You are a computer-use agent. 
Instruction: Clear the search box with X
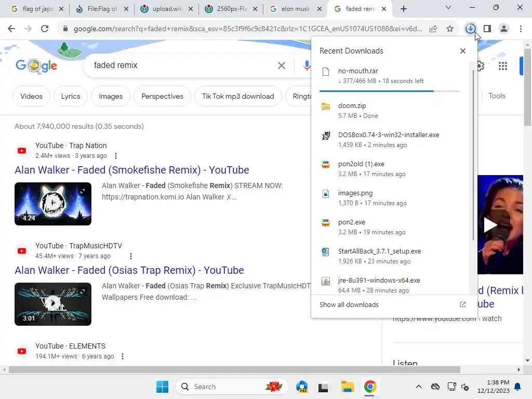[282, 65]
